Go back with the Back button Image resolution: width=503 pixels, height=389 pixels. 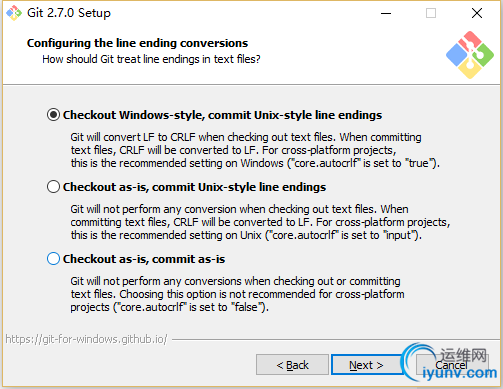pyautogui.click(x=292, y=365)
